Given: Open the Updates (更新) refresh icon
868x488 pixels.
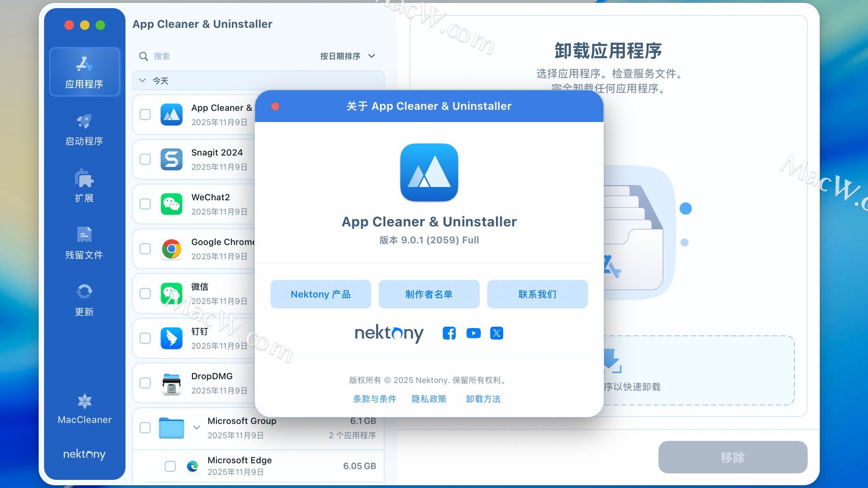Looking at the screenshot, I should pos(85,292).
